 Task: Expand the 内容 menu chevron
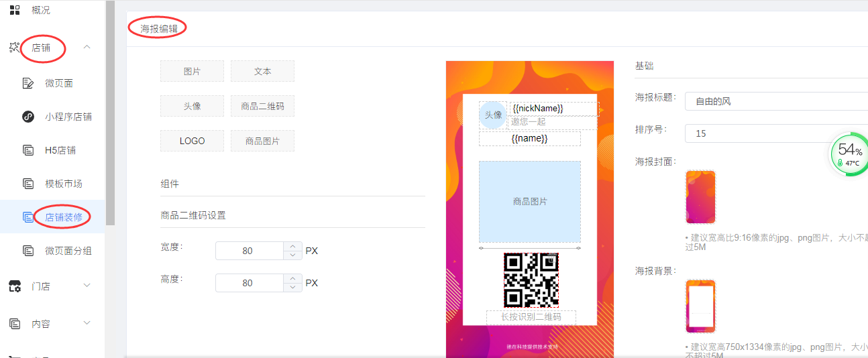pos(87,323)
